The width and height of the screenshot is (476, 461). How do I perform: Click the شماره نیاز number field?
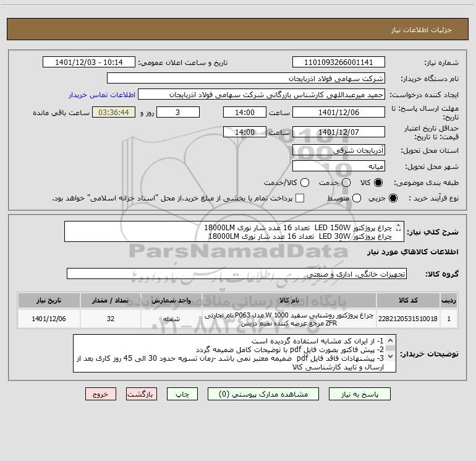[x=339, y=62]
